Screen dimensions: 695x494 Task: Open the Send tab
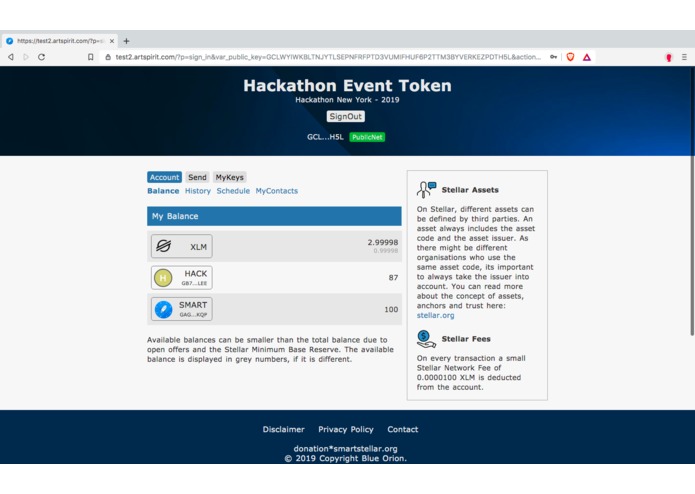(197, 177)
